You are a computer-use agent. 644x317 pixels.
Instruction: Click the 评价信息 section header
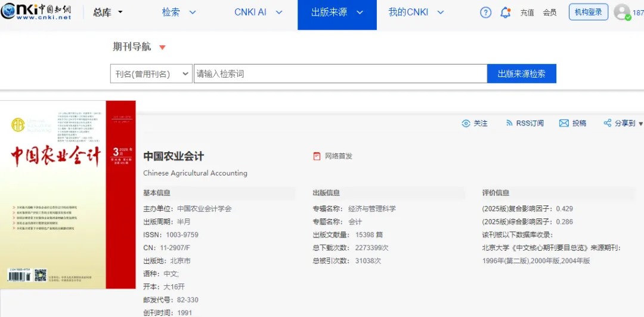point(496,193)
